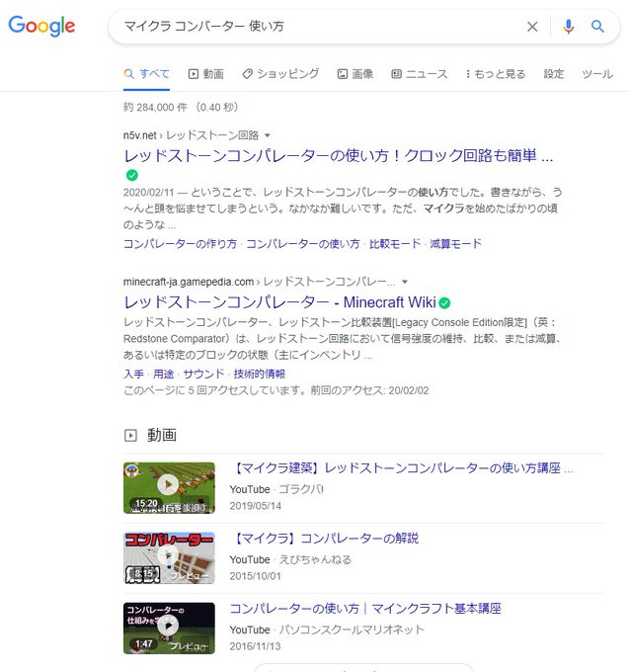Submit search with magnifier icon
Viewport: 630px width, 672px height.
[x=597, y=27]
